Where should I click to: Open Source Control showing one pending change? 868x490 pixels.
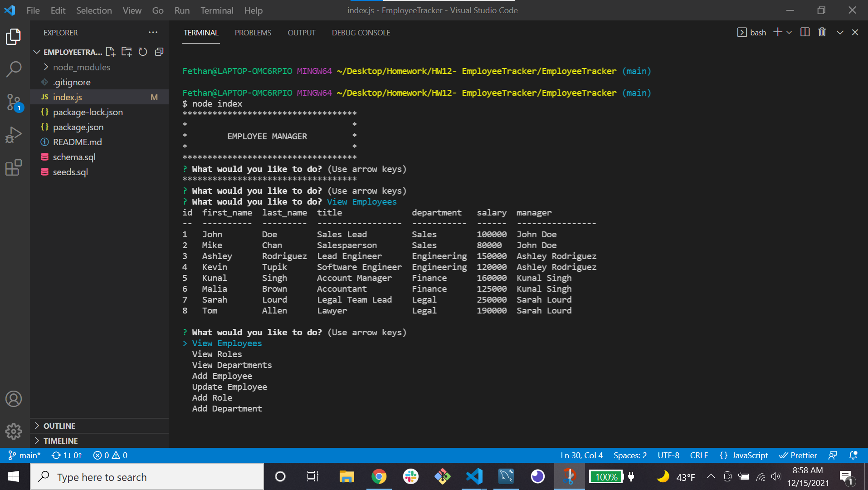coord(14,102)
